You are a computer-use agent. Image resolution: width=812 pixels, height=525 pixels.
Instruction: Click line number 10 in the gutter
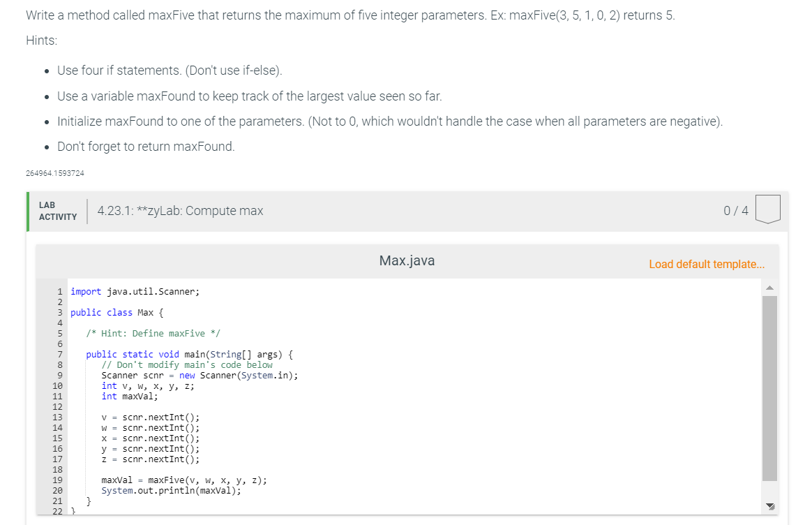tap(59, 385)
